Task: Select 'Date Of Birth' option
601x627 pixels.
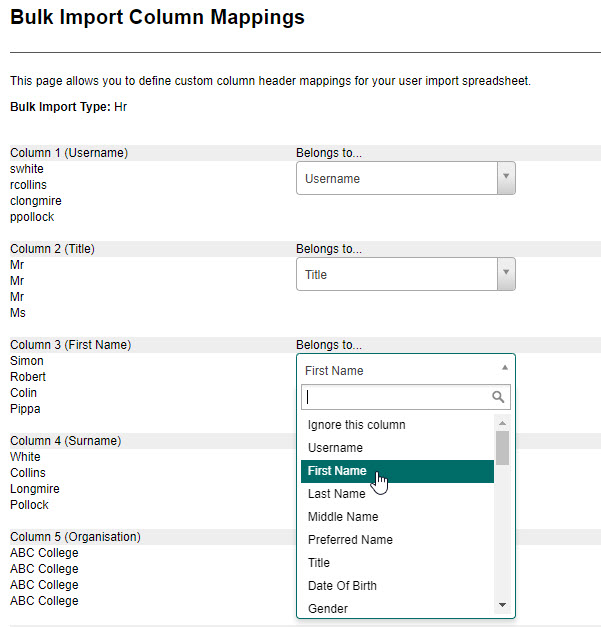Action: point(342,586)
